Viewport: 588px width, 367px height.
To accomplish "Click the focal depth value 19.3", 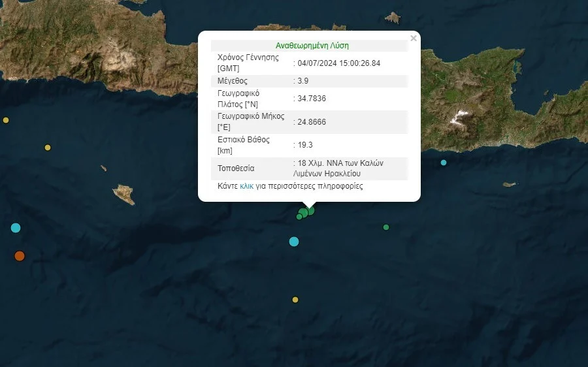I will (x=305, y=145).
